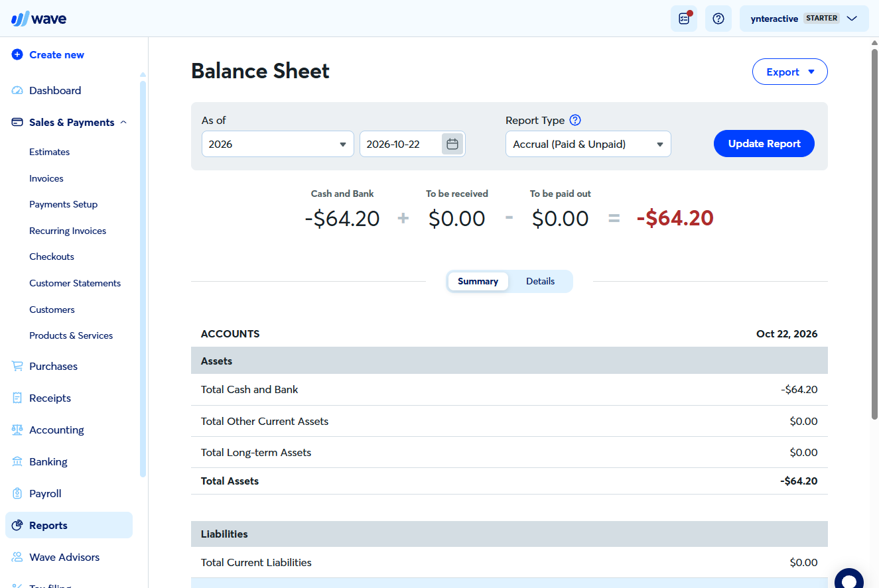
Task: Open the 2026 year dropdown
Action: [278, 144]
